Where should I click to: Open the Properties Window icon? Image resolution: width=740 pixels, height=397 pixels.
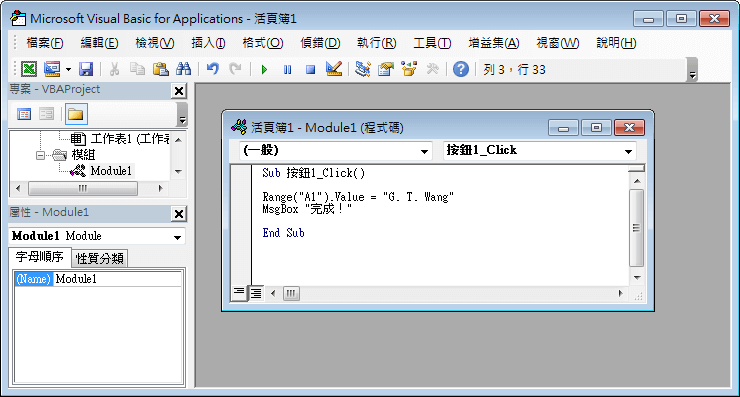coord(386,69)
